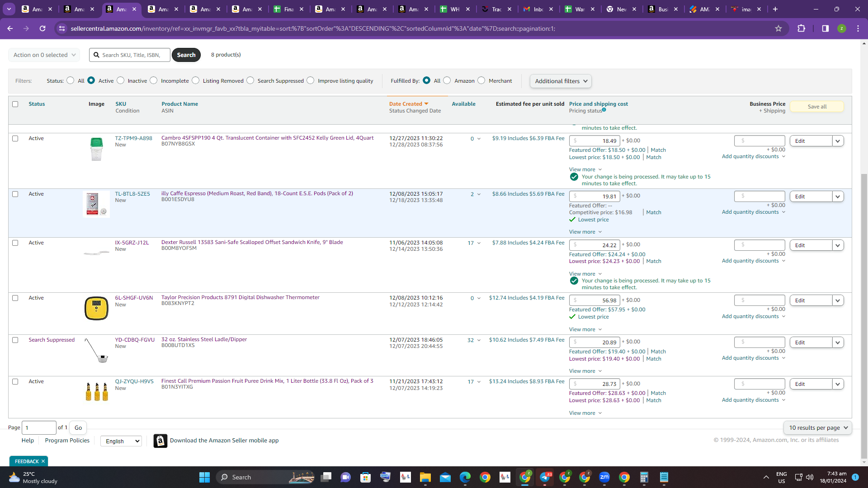This screenshot has height=488, width=868.
Task: Open the Chrome three-dot menu
Action: [858, 28]
